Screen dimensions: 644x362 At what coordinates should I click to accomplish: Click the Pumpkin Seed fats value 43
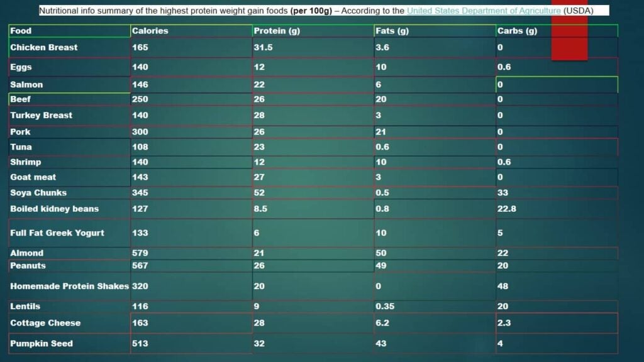tap(382, 343)
